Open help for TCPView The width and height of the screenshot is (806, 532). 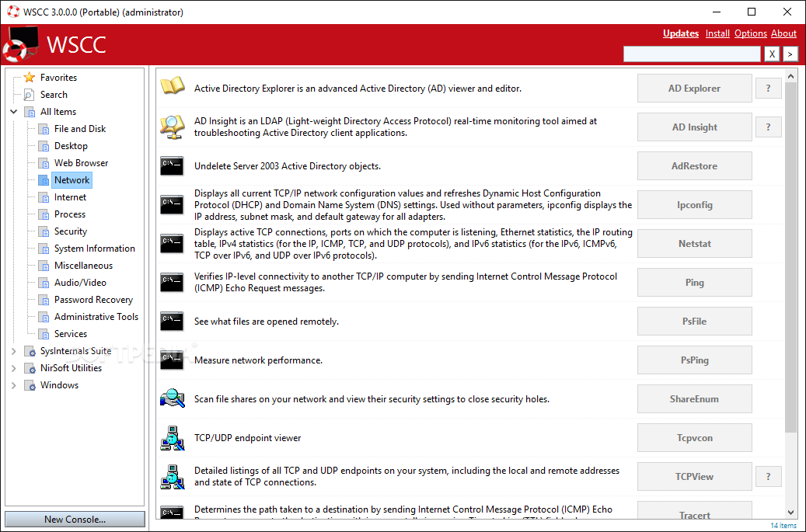coord(768,477)
